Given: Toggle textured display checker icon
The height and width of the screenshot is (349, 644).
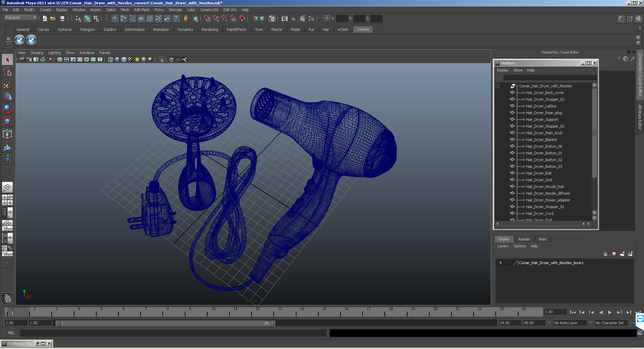Looking at the screenshot, I should pos(130,59).
